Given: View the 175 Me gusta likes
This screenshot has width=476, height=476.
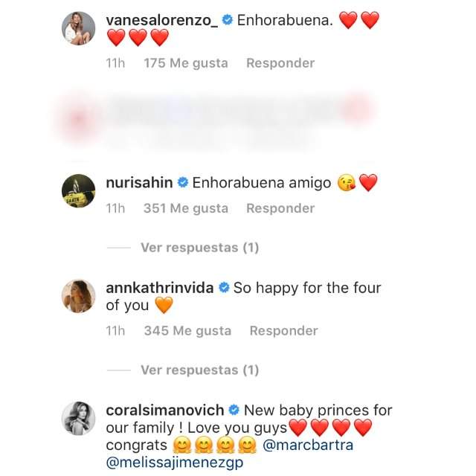Looking at the screenshot, I should (x=186, y=63).
